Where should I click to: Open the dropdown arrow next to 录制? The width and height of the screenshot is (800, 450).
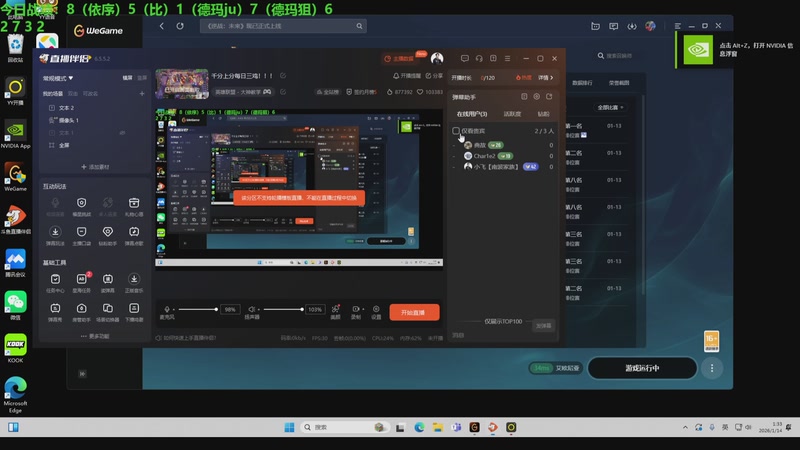click(x=363, y=309)
